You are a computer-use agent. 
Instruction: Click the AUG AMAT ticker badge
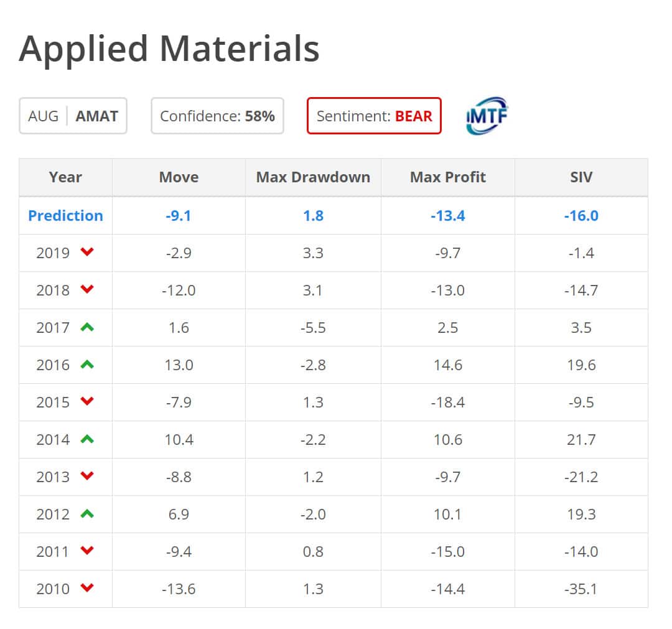coord(73,116)
